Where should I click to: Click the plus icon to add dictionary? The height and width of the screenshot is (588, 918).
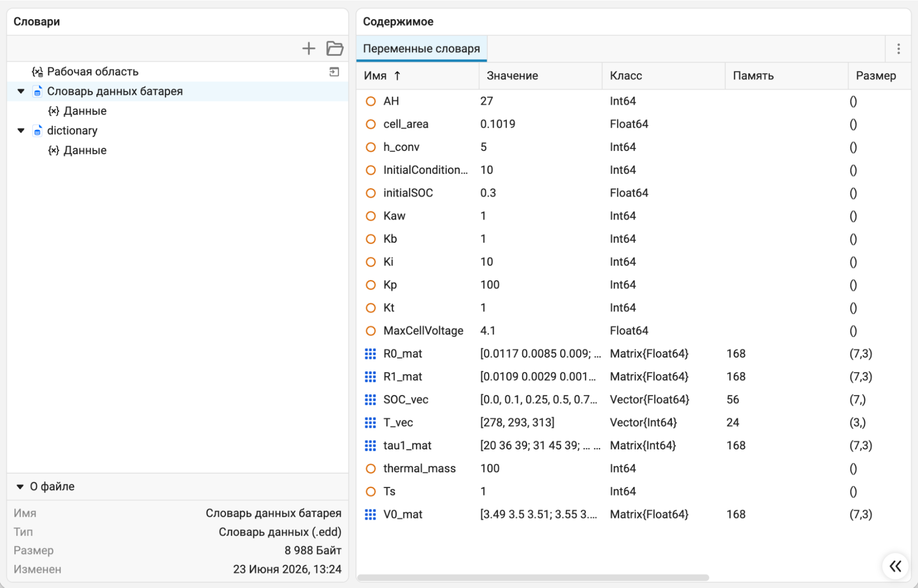coord(309,48)
